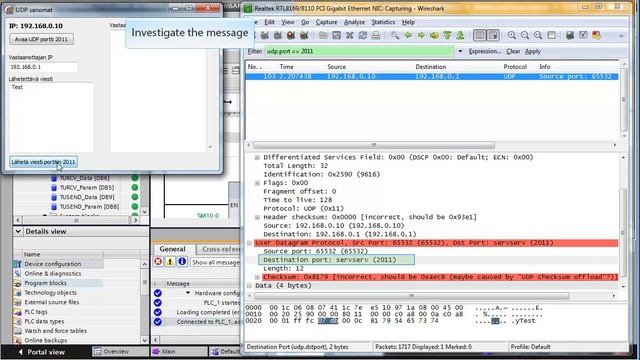This screenshot has width=640, height=360.
Task: Edit capture filters icon
Action: 570,36
